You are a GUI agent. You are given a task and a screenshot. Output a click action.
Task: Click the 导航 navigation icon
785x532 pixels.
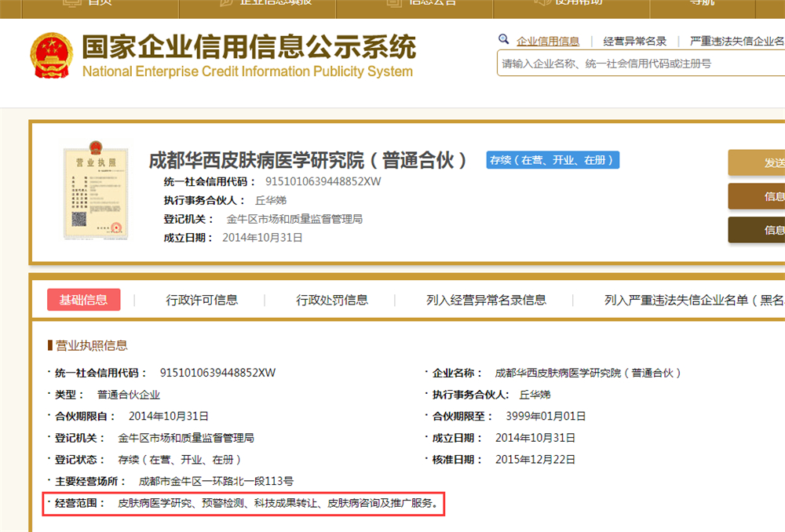[x=691, y=4]
